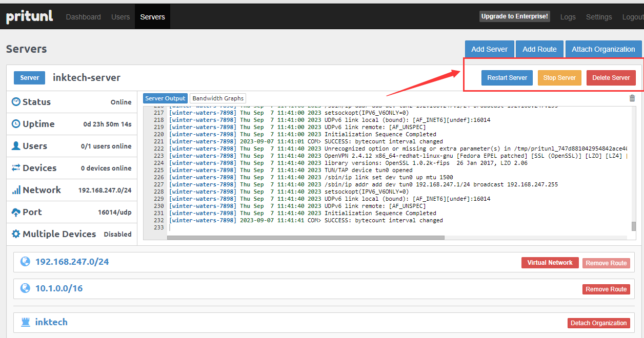
Task: Click log line 232 SUCCESS bytecount message
Action: tap(306, 220)
